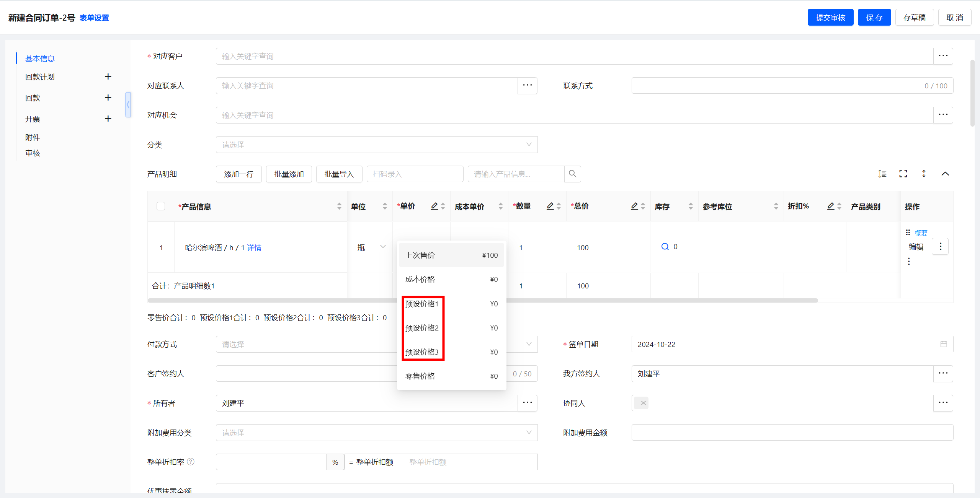Remove the tag in 协同人 field

[x=643, y=403]
